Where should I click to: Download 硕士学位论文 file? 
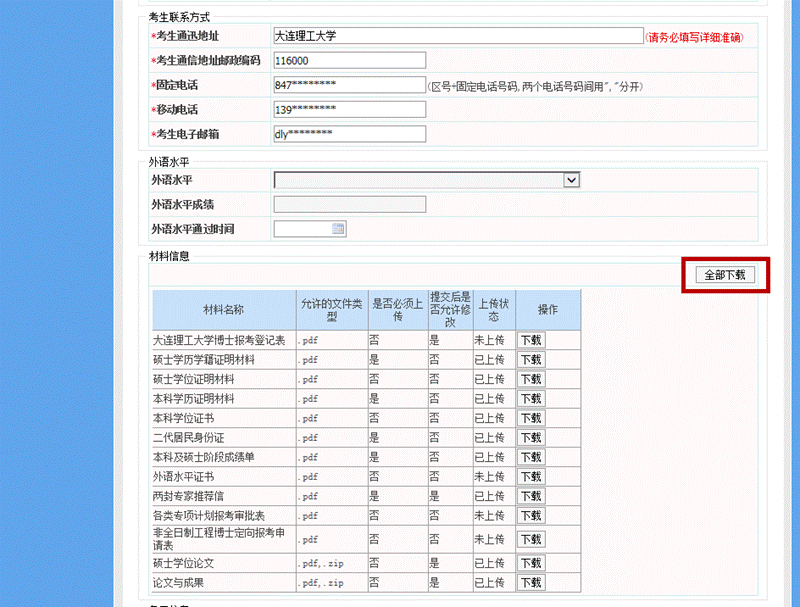tap(530, 563)
